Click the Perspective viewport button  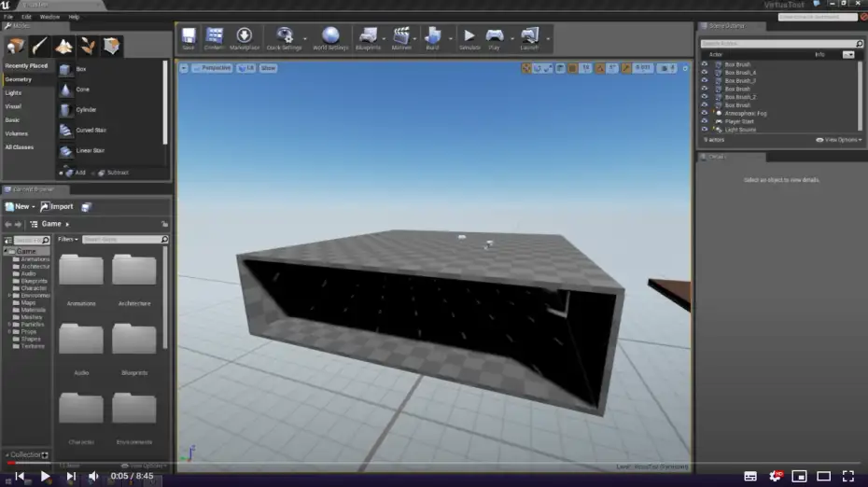tap(212, 68)
